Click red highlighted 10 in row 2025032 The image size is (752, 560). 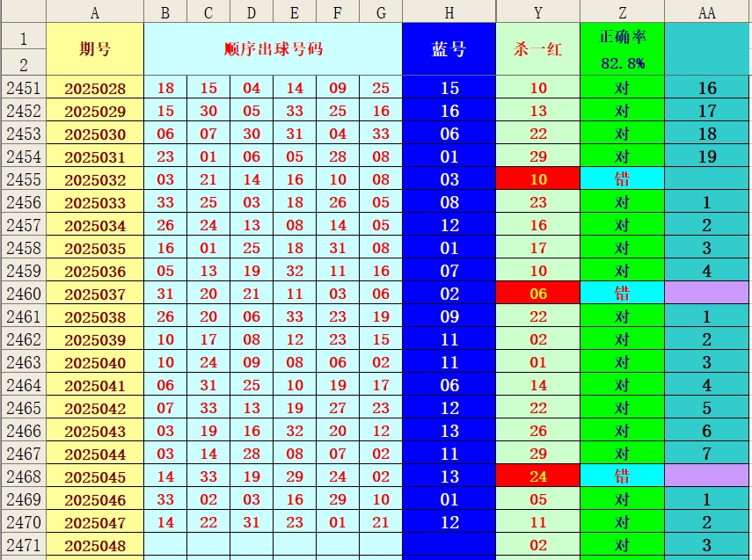538,179
